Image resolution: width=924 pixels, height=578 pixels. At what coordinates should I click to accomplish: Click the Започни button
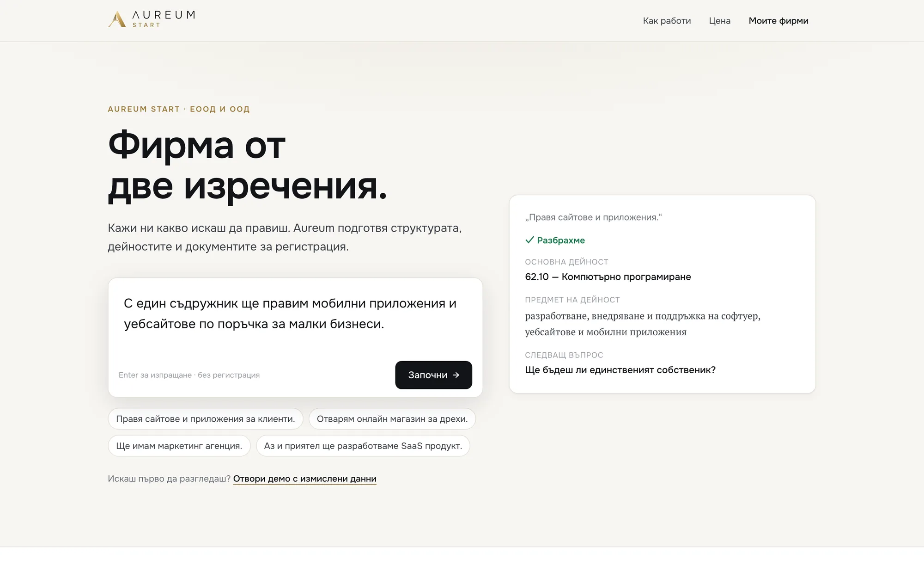click(433, 375)
